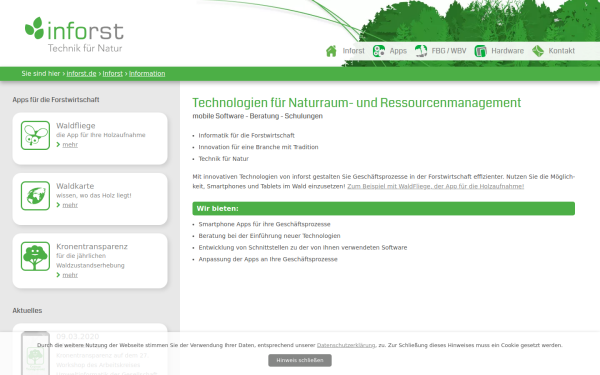This screenshot has height=375, width=600.
Task: Click the mehr link under Waldfliege
Action: click(70, 145)
